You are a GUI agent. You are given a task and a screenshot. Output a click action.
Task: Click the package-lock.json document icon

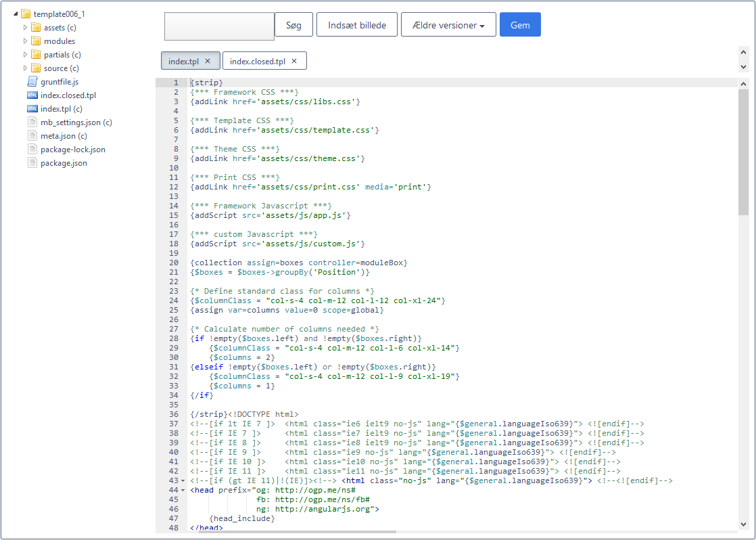tap(32, 150)
